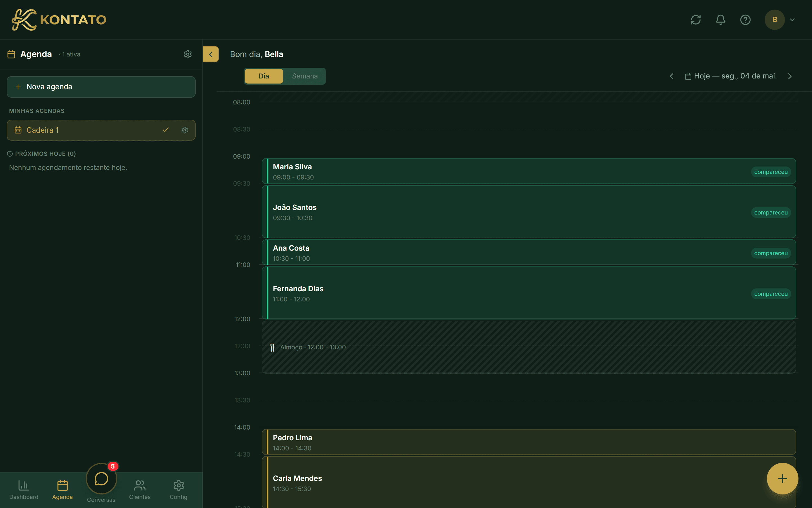Open the Config nav item

[178, 490]
